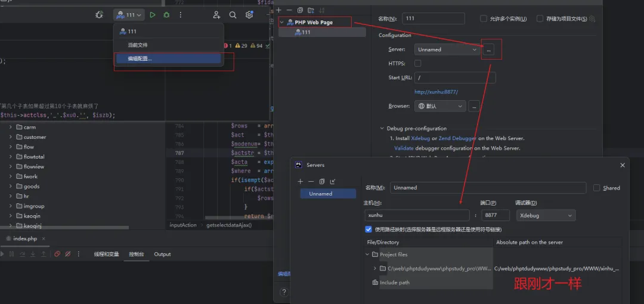644x304 pixels.
Task: Click gear icon next to store as project file
Action: coord(592,19)
